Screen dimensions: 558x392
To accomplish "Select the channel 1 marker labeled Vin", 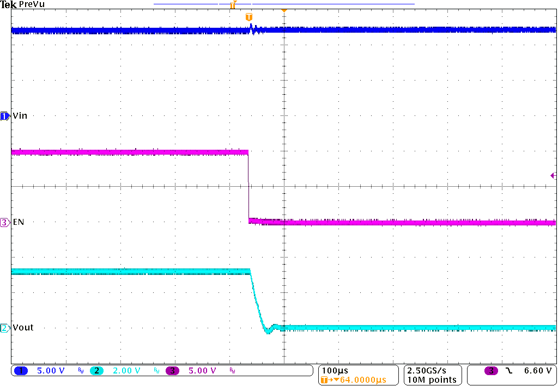I will (5, 115).
